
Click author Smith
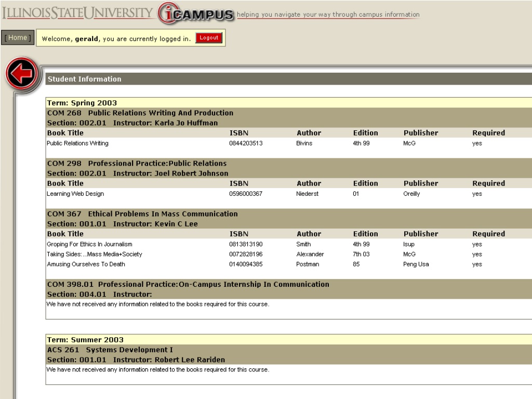(303, 244)
